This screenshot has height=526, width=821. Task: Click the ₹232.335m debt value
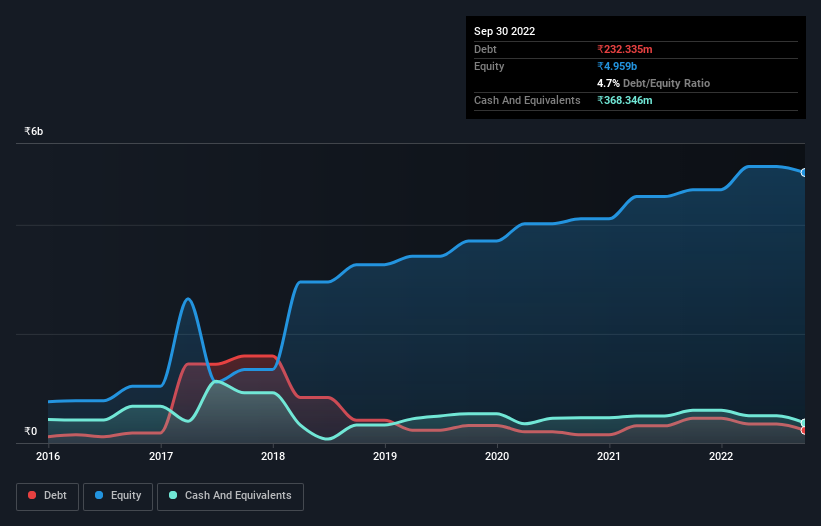pos(625,49)
